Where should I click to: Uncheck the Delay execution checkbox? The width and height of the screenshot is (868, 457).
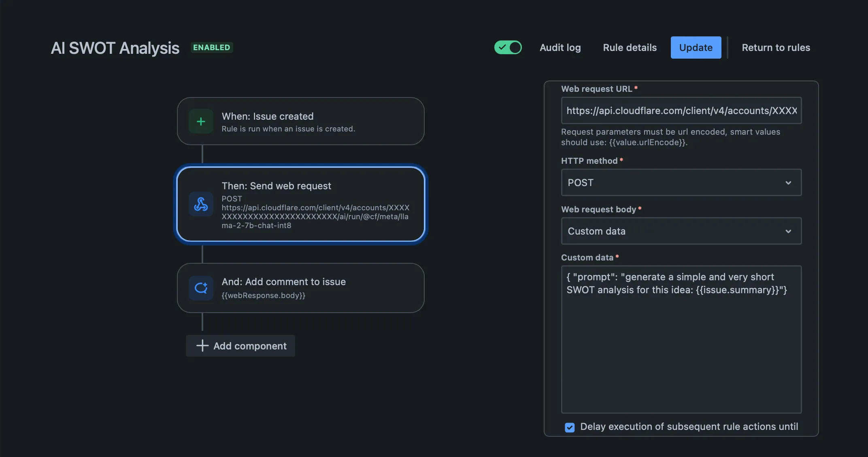(570, 427)
